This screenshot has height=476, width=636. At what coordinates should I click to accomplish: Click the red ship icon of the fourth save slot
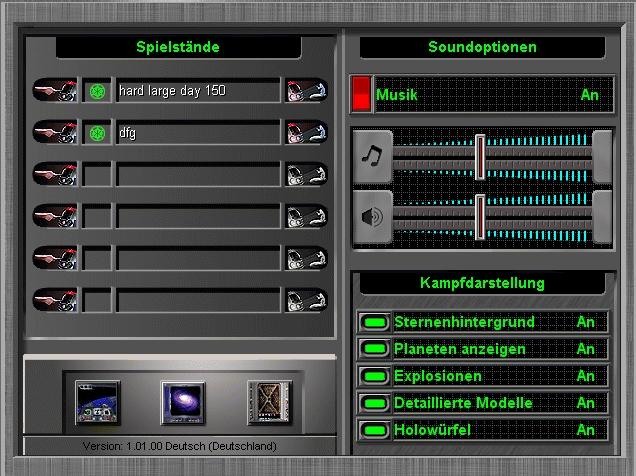[55, 216]
